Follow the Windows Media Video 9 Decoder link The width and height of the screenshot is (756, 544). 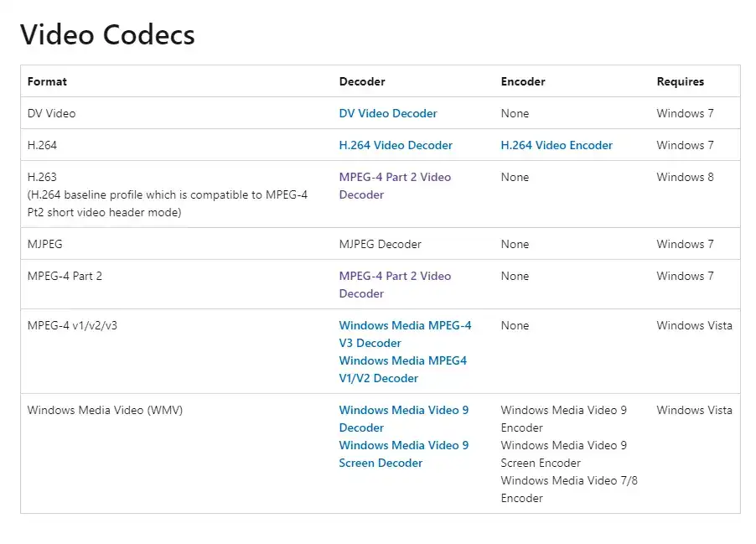tap(403, 418)
